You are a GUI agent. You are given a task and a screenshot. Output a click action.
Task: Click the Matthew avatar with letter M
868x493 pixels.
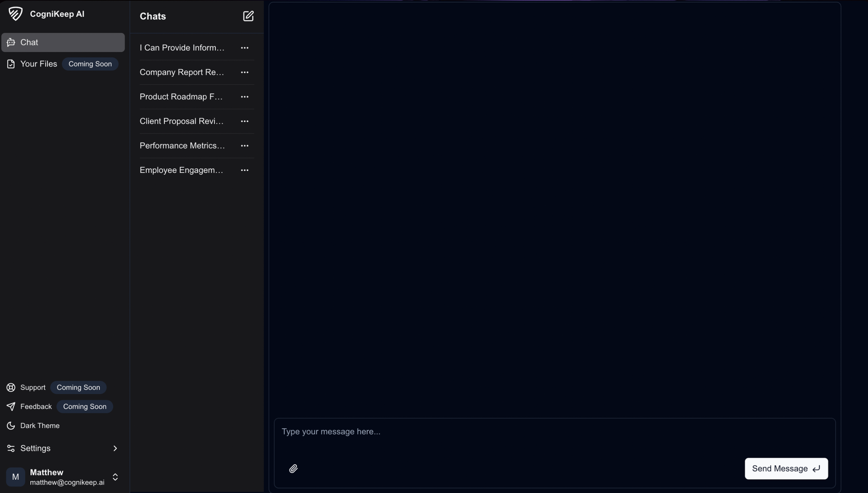pyautogui.click(x=15, y=477)
